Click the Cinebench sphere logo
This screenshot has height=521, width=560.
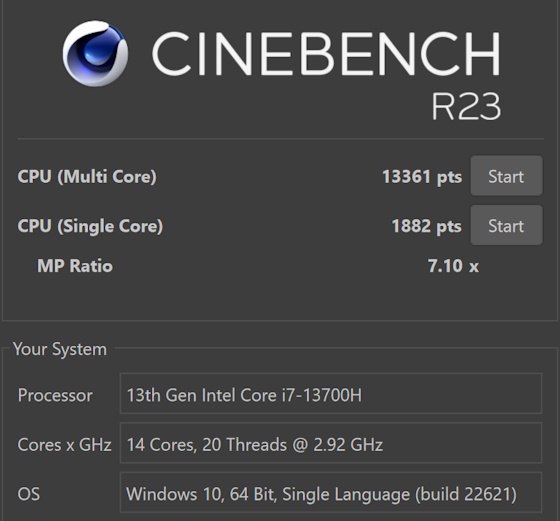95,54
